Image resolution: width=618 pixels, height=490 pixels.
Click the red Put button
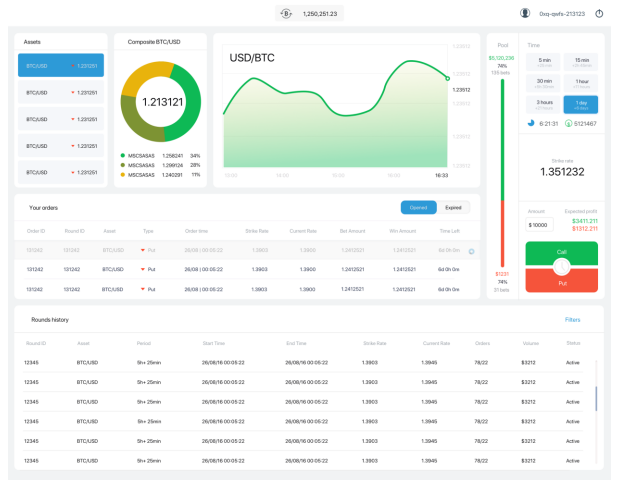(562, 281)
